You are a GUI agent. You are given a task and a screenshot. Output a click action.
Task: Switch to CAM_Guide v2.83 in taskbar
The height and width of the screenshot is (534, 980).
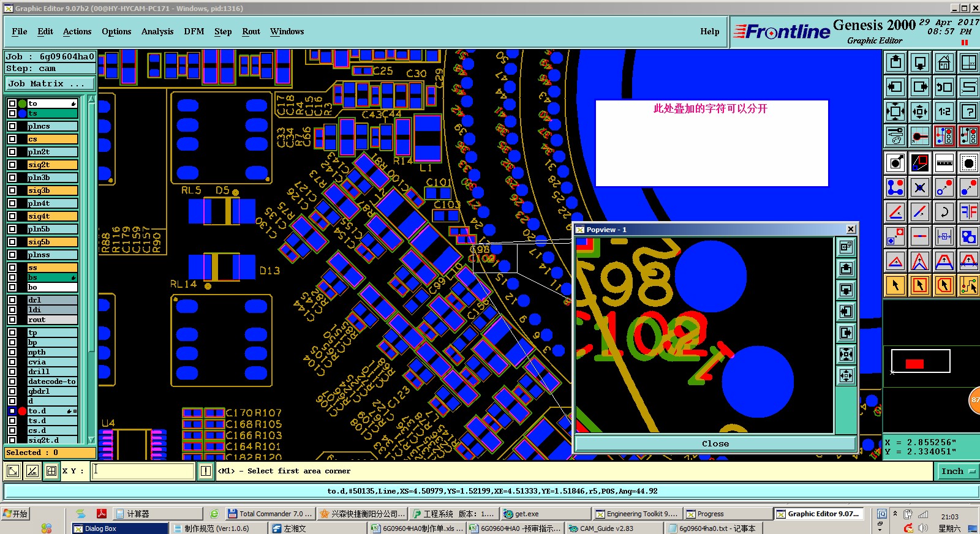click(x=615, y=528)
